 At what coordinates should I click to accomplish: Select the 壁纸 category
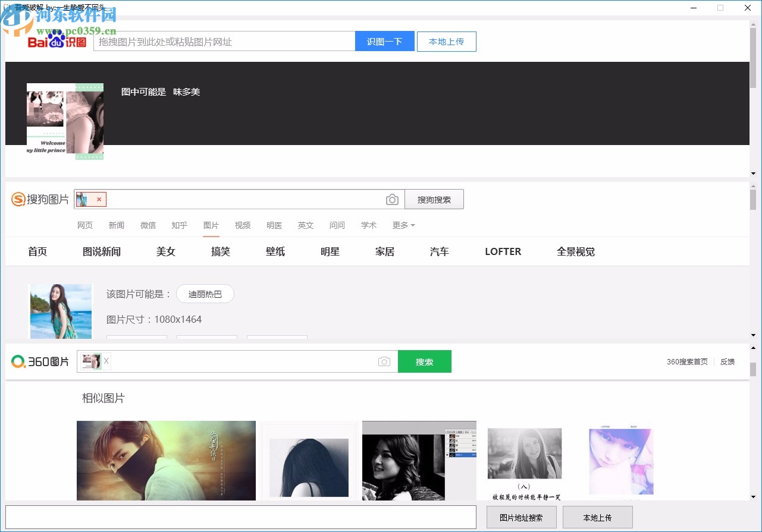(x=275, y=251)
